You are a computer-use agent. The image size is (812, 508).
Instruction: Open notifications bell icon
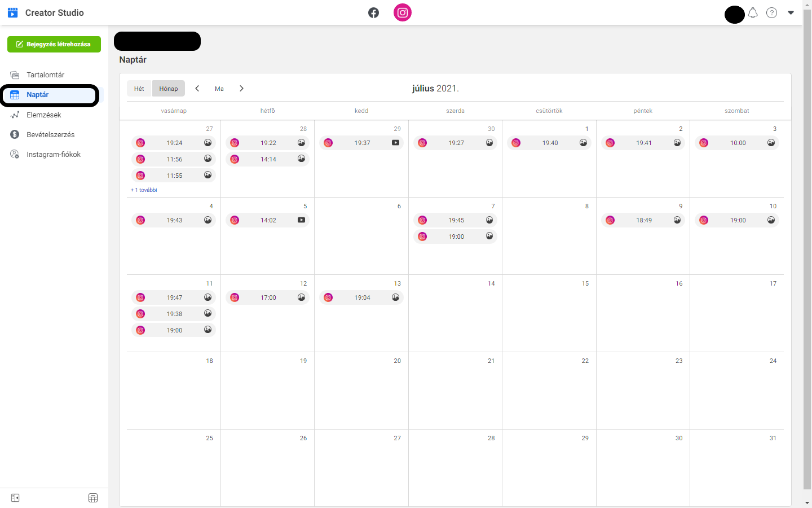coord(753,13)
